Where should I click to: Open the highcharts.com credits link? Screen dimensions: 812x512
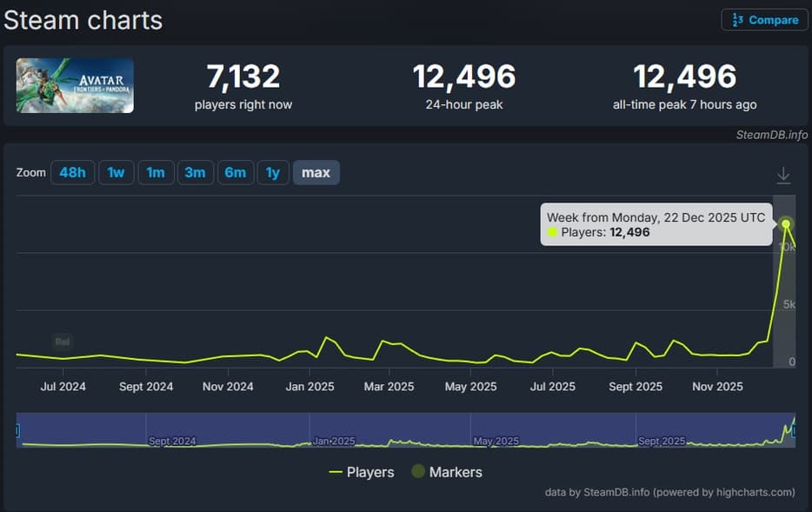(x=755, y=492)
